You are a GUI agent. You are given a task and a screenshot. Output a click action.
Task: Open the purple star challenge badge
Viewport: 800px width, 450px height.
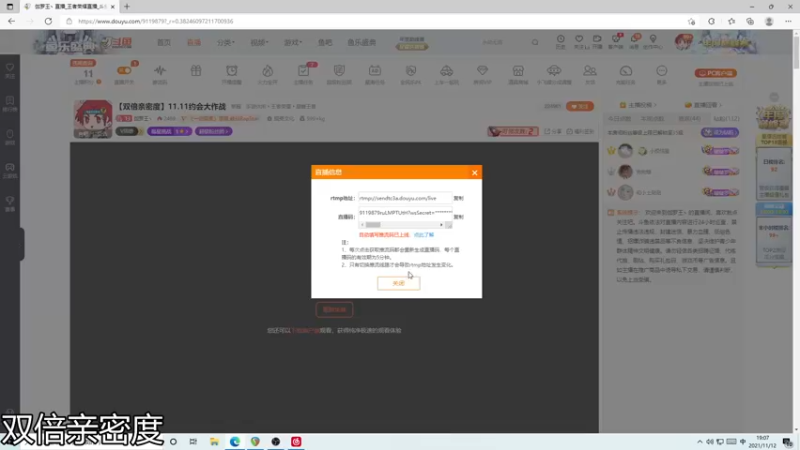pyautogui.click(x=169, y=131)
